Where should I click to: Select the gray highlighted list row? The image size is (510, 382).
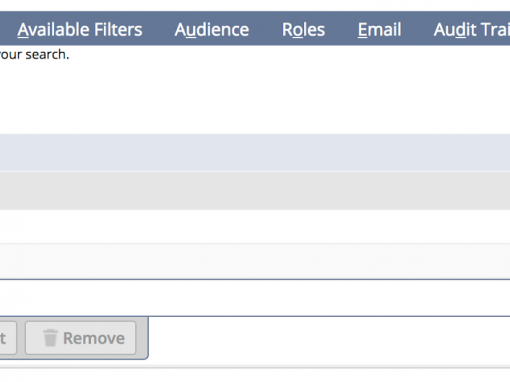point(255,191)
